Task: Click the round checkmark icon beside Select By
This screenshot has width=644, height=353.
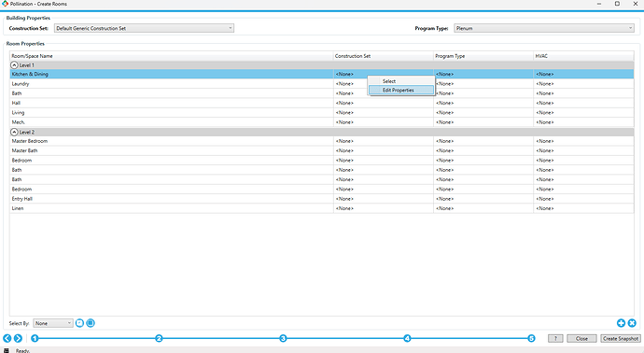Action: click(79, 323)
